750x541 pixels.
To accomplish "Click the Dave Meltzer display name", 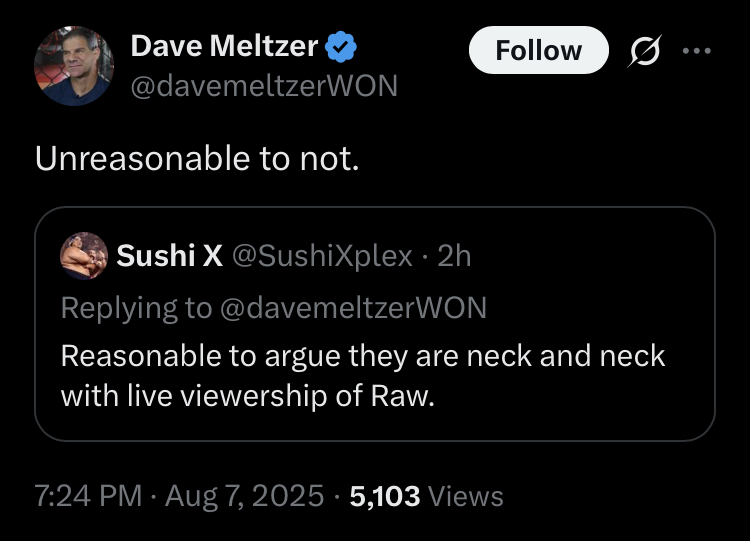I will pos(224,45).
